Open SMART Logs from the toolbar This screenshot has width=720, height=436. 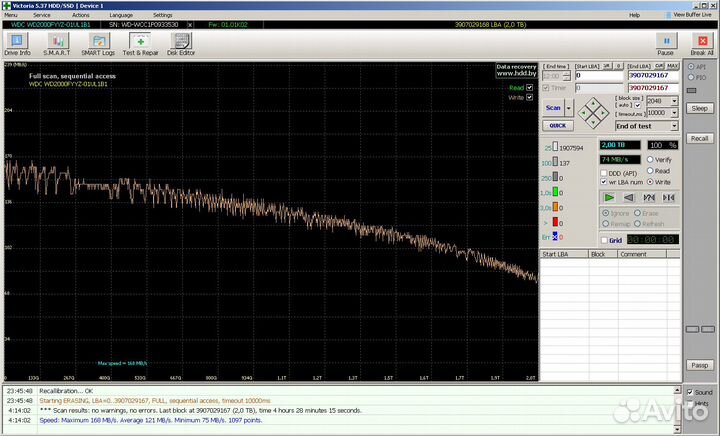point(98,43)
